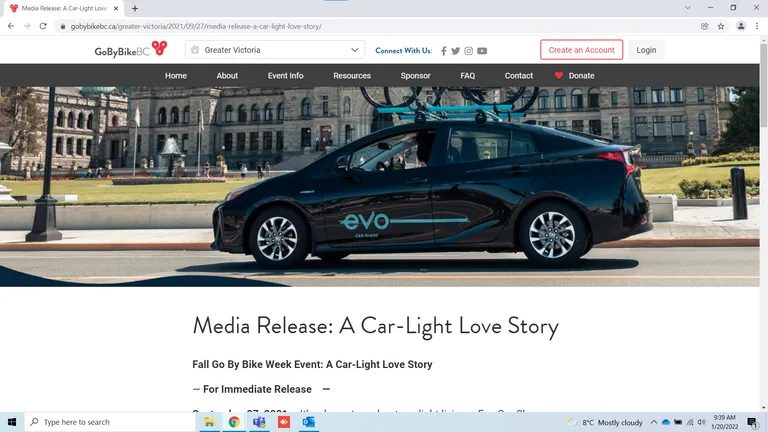Viewport: 768px width, 432px height.
Task: Open the taskbar clock and date
Action: [x=724, y=422]
